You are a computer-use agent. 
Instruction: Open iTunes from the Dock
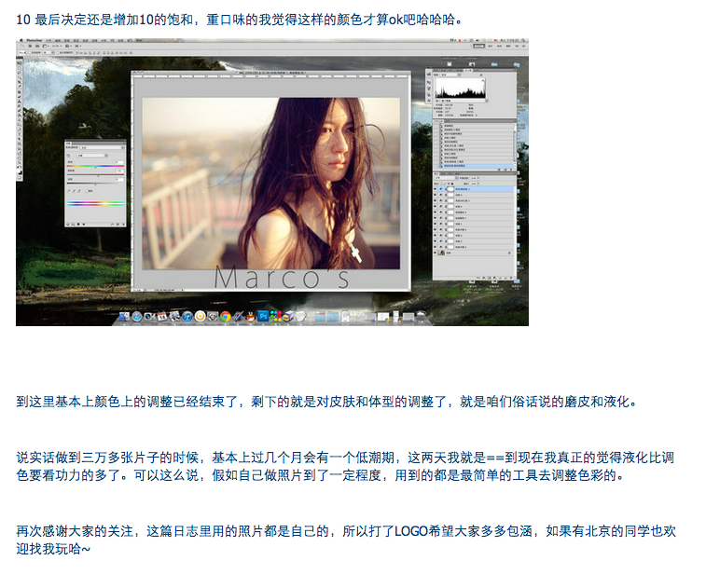point(187,317)
